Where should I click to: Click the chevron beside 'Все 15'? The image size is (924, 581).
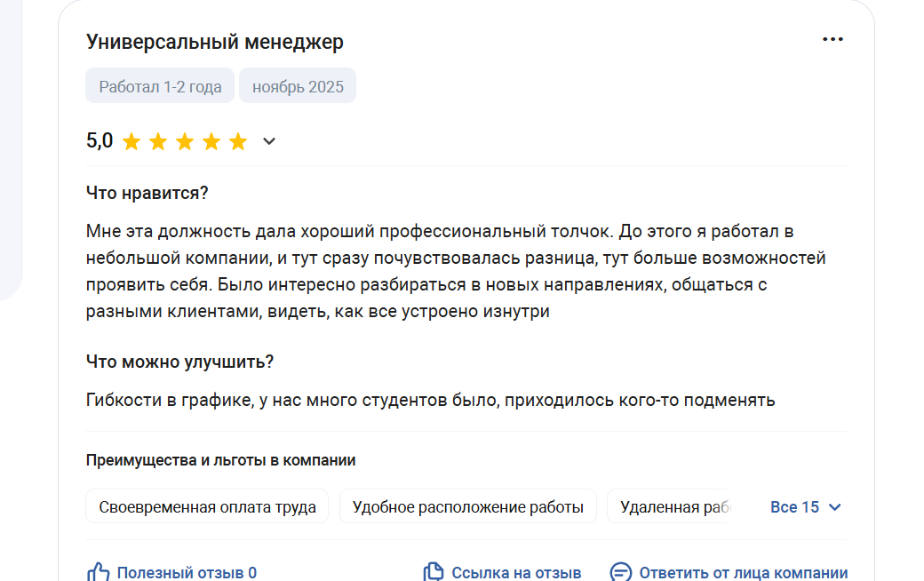pos(834,507)
